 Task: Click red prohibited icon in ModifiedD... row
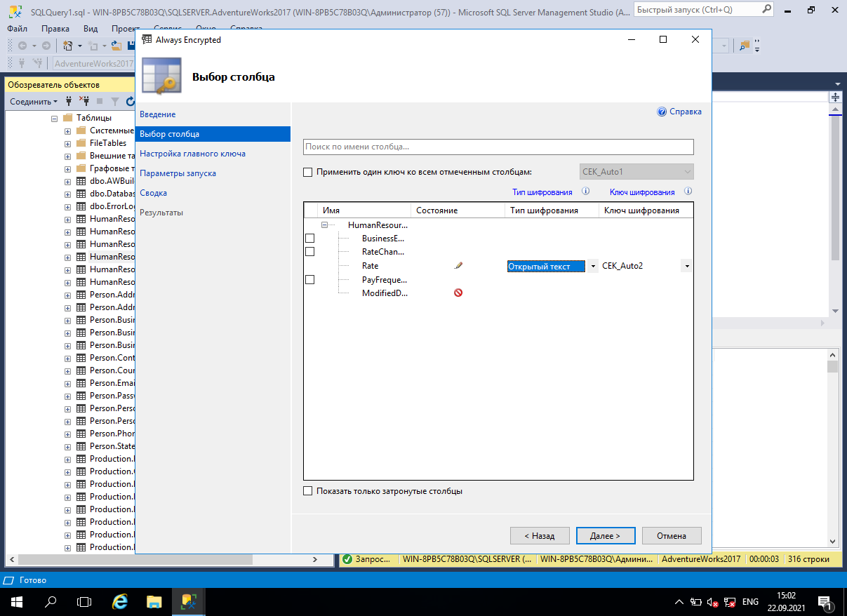[x=458, y=293]
